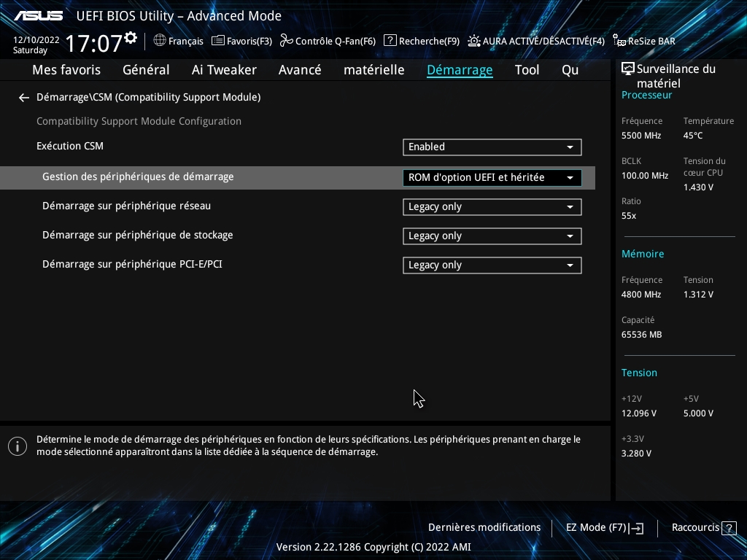Click the 55x ratio value
The height and width of the screenshot is (560, 747).
(x=629, y=216)
